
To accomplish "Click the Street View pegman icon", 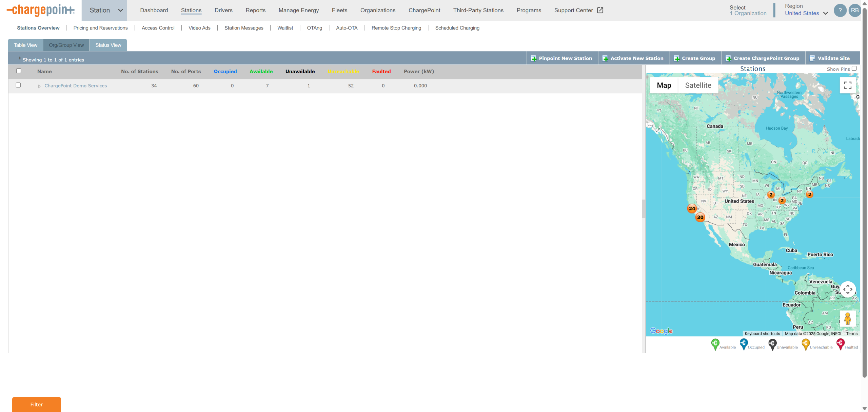I will click(x=847, y=319).
